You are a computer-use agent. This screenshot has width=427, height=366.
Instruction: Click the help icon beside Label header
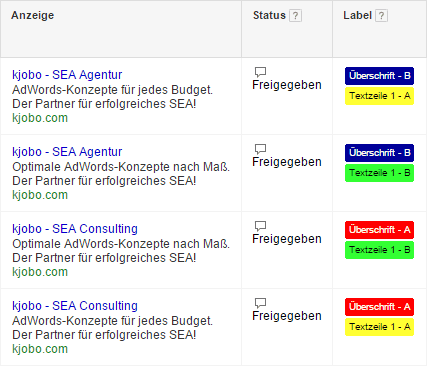point(381,16)
